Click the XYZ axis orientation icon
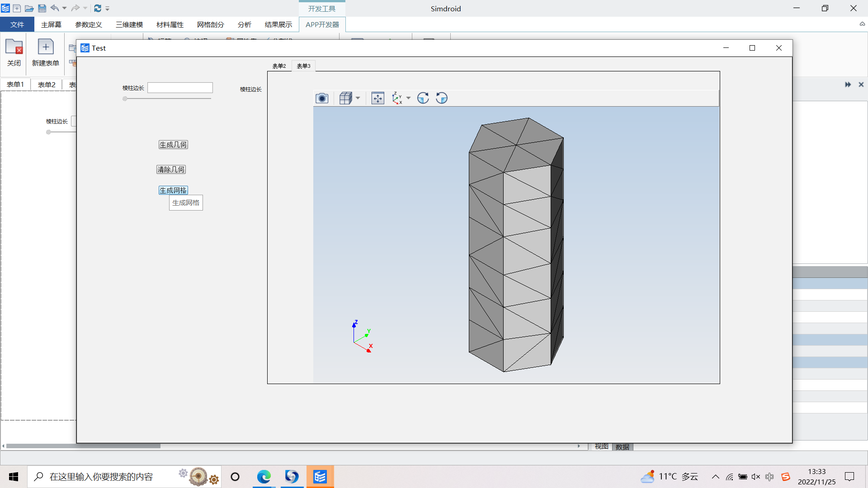 pyautogui.click(x=397, y=98)
